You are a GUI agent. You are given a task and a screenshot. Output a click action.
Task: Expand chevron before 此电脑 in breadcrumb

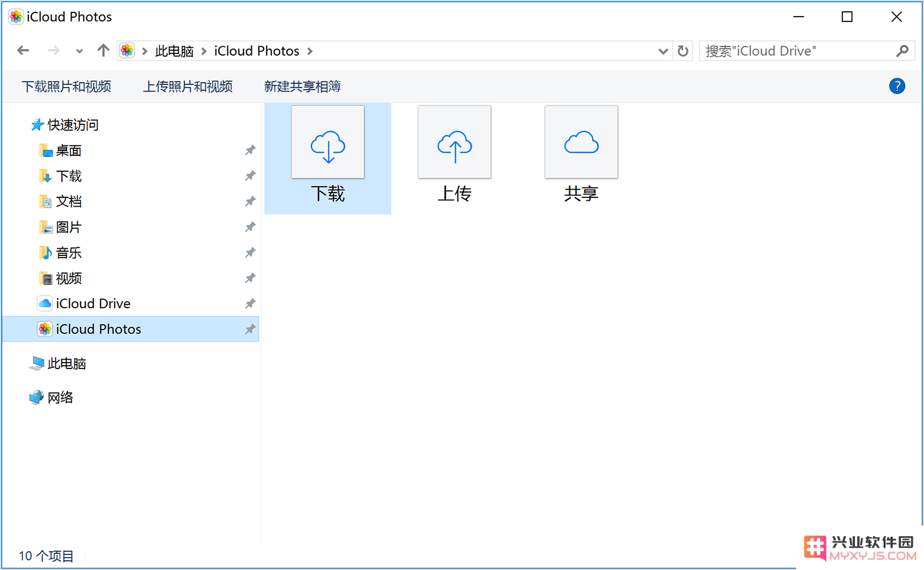coord(145,52)
